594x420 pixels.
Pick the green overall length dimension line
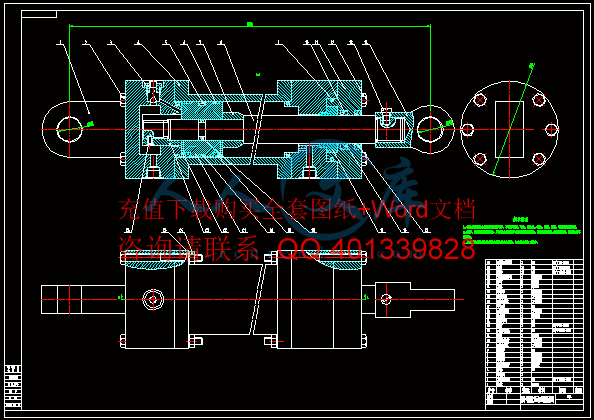point(250,27)
